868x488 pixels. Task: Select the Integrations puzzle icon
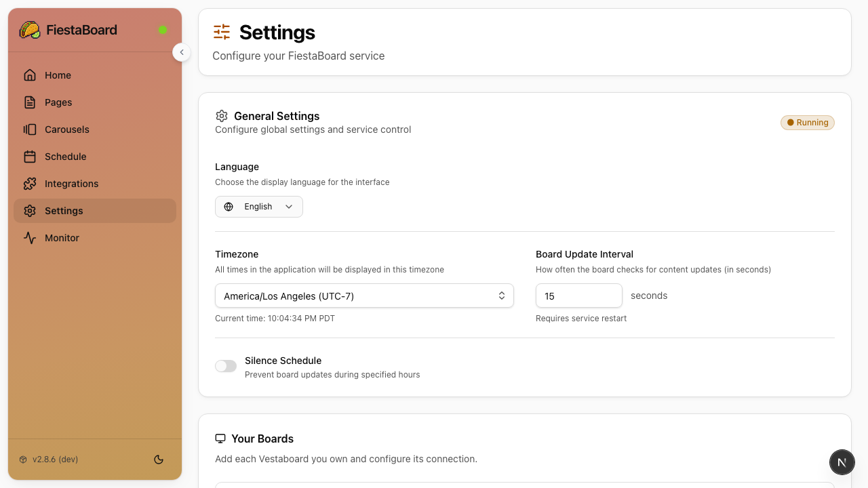30,184
